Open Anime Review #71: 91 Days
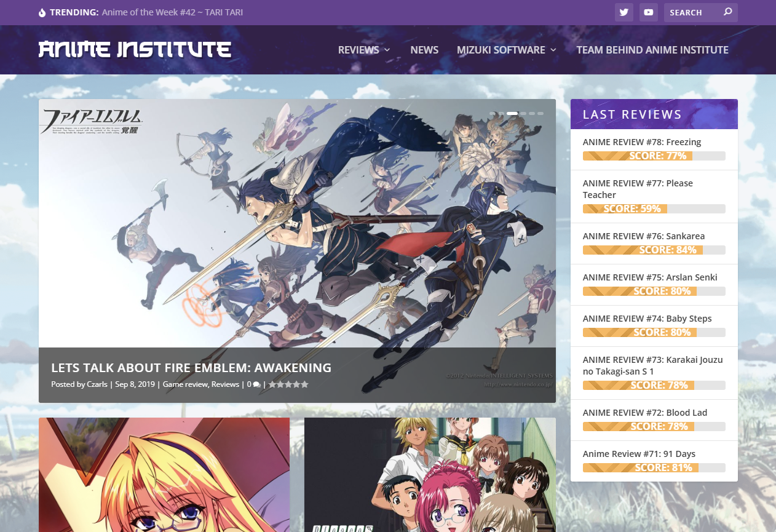 (639, 454)
